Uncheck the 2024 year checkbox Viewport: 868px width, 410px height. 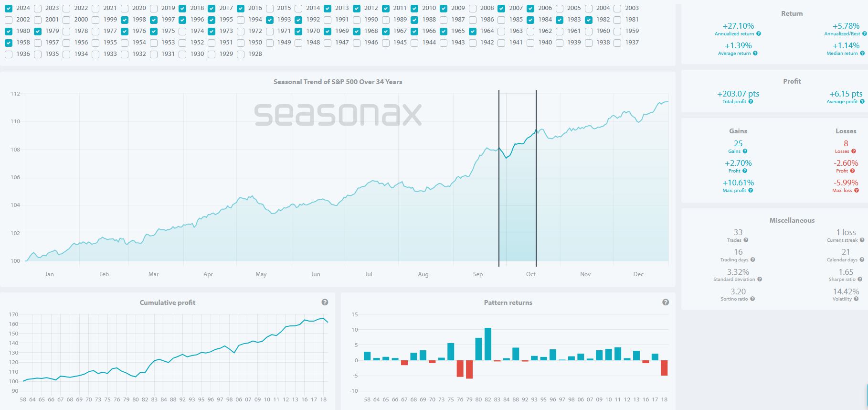pos(9,8)
